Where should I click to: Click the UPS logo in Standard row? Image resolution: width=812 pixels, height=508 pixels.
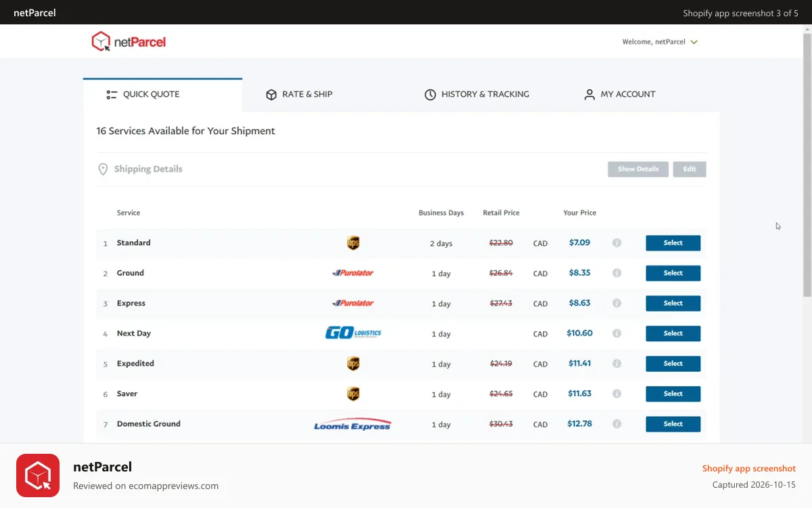coord(353,243)
